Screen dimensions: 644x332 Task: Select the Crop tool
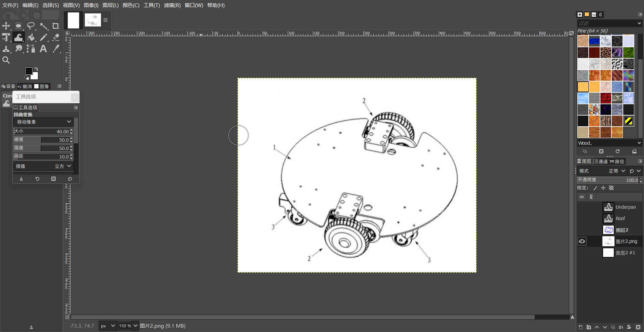(56, 26)
